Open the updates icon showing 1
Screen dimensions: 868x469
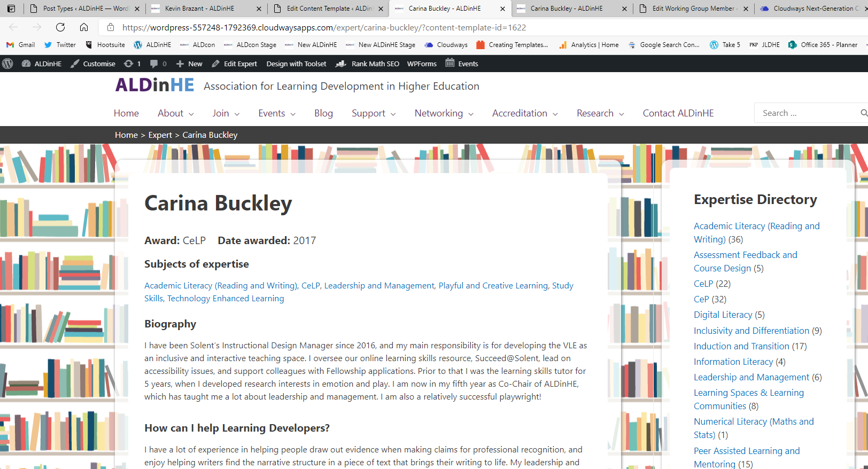132,64
